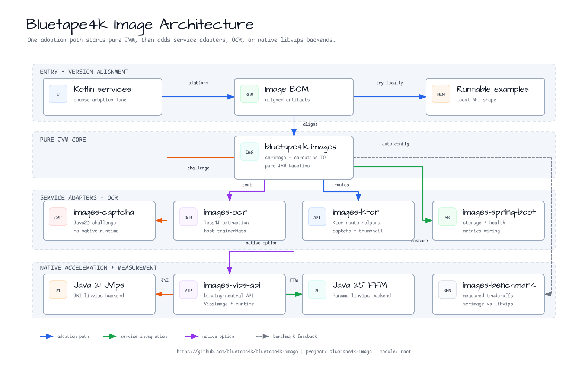This screenshot has height=365, width=588.
Task: Click 'Panama libvips backend' text
Action: pyautogui.click(x=362, y=296)
